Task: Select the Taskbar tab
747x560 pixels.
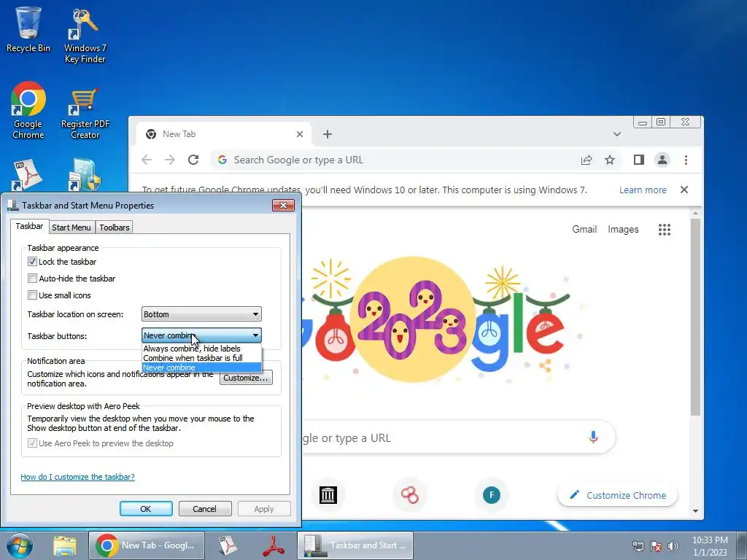Action: [29, 226]
